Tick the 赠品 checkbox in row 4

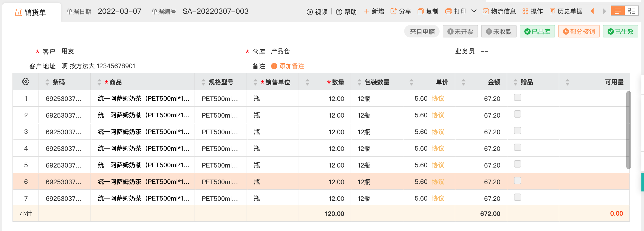pos(518,147)
